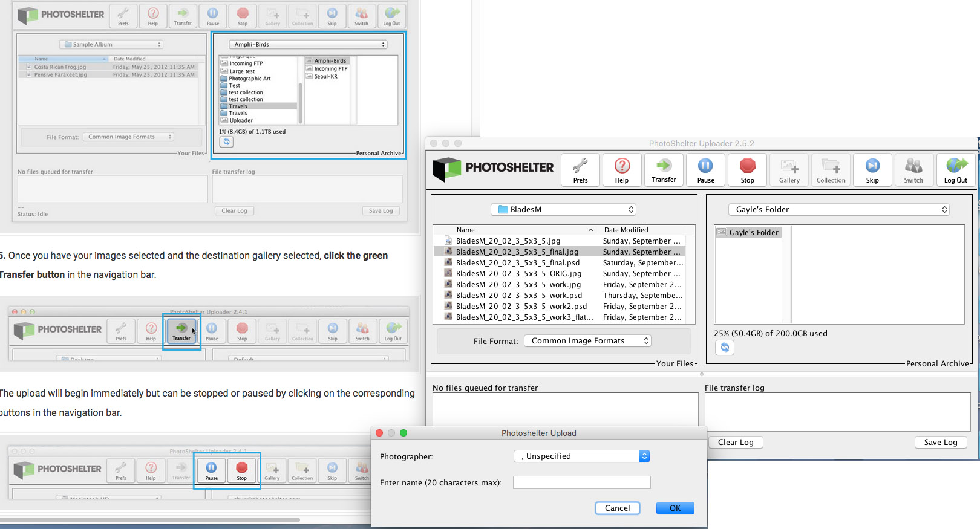Viewport: 980px width, 529px height.
Task: Click Gallery icon in Uploader 2.5.2 toolbar
Action: pyautogui.click(x=789, y=170)
